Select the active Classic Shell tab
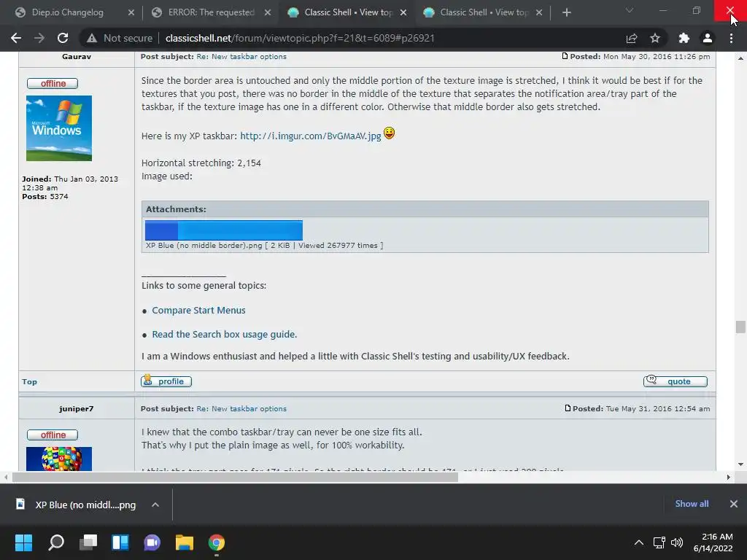 pos(348,12)
